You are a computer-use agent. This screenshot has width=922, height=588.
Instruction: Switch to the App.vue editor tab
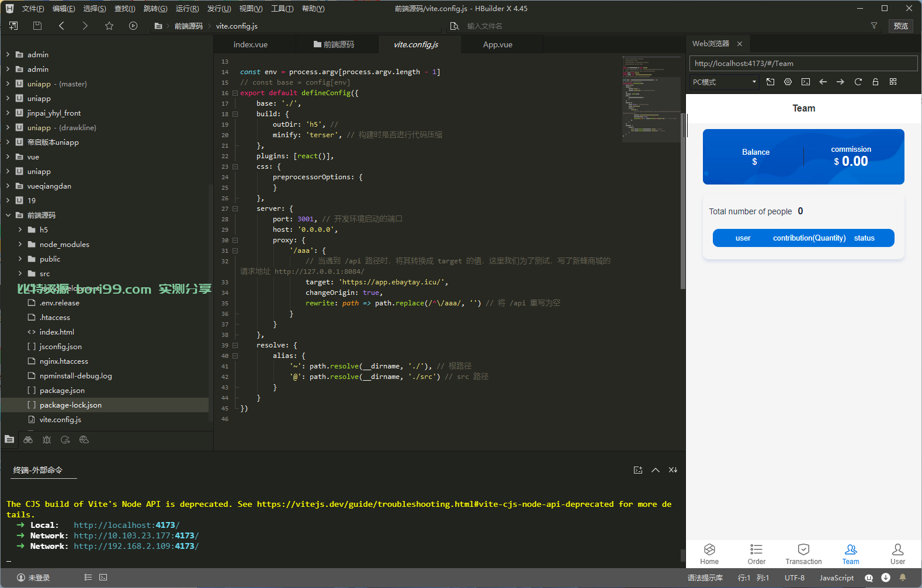click(x=498, y=44)
